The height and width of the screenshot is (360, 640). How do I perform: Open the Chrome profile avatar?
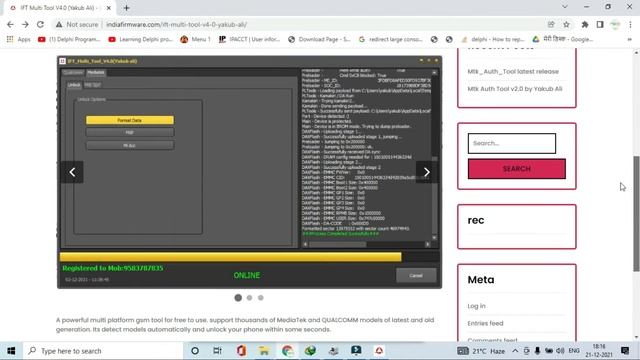(615, 24)
